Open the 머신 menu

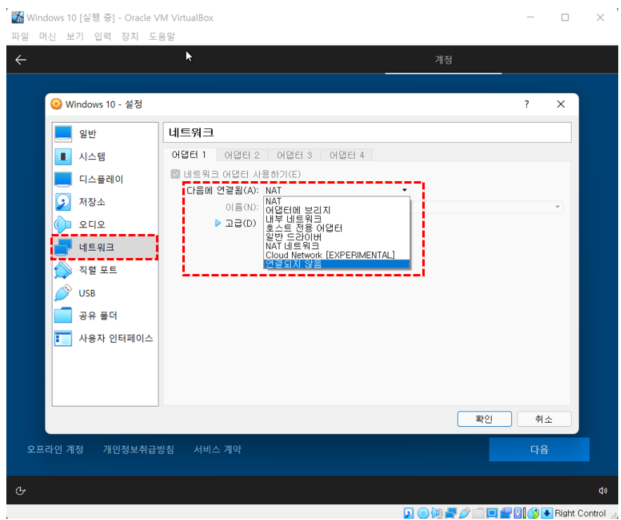[48, 37]
